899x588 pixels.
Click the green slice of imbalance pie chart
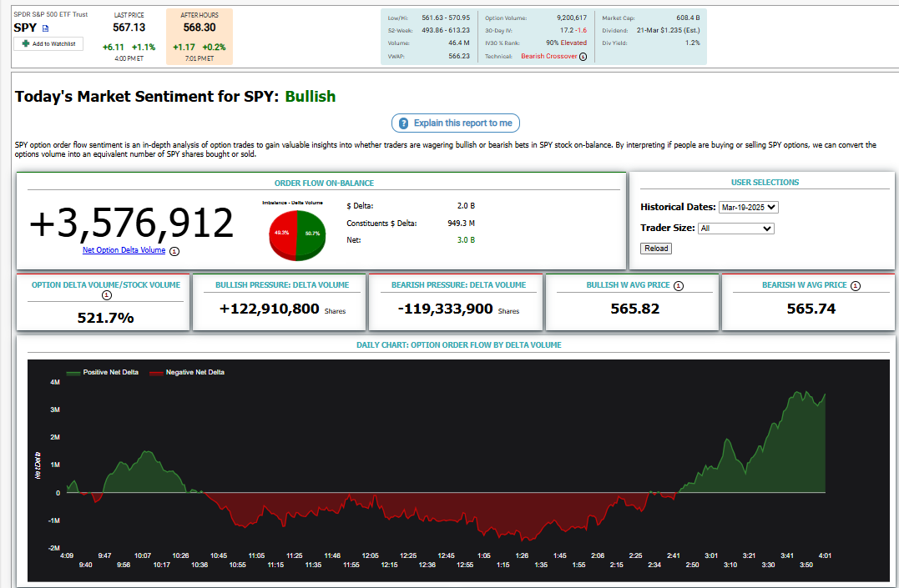[311, 234]
